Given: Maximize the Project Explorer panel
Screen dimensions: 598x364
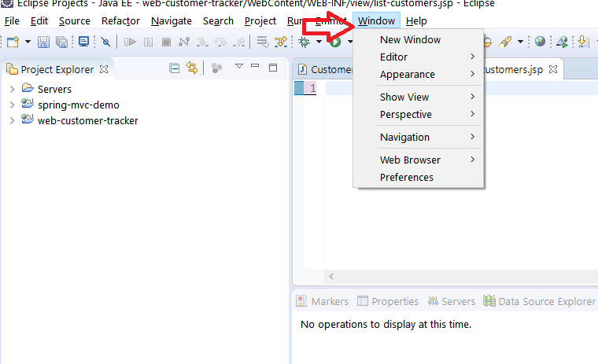Looking at the screenshot, I should point(273,68).
